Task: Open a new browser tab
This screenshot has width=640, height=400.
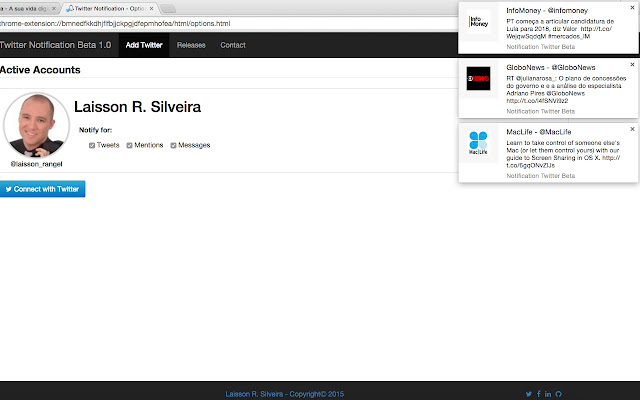Action: point(168,9)
